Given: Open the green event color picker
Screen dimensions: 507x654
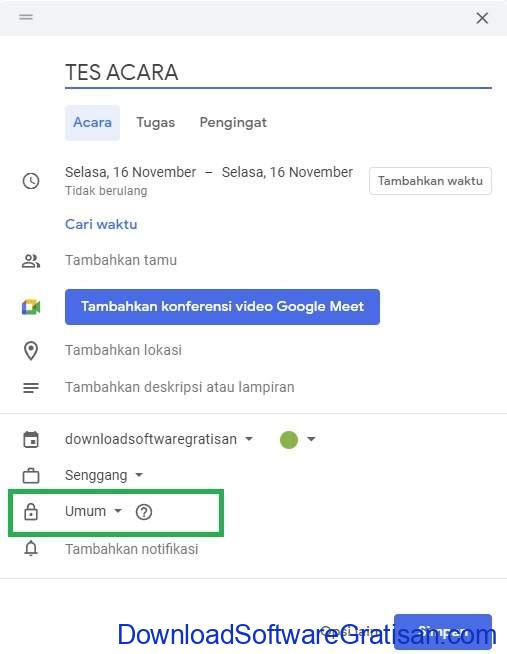Looking at the screenshot, I should (x=298, y=440).
